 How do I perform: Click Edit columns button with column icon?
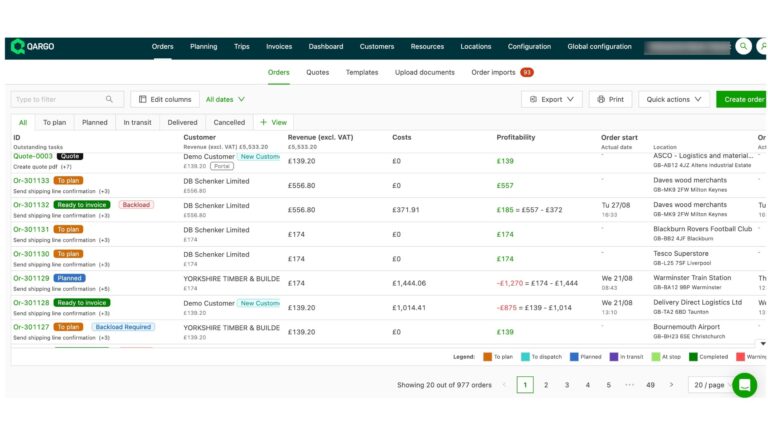click(x=163, y=99)
